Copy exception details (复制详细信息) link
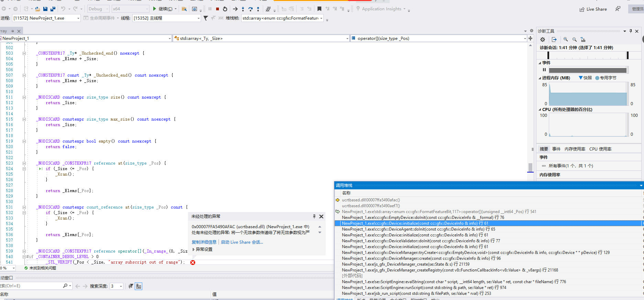This screenshot has width=644, height=300. point(204,242)
